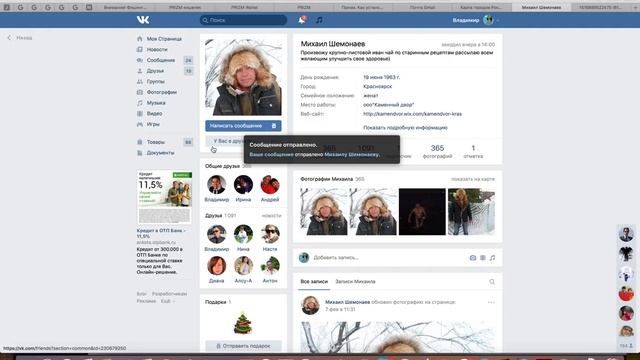
Task: Open friend Настя's avatar
Action: (270, 234)
